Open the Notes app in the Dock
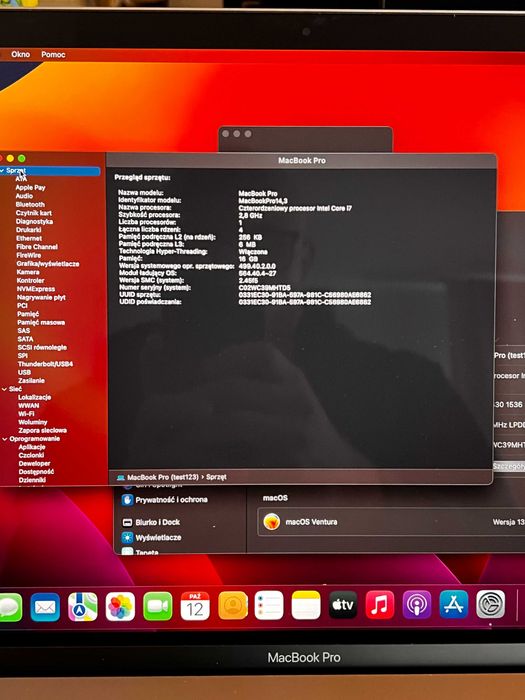The image size is (525, 700). pyautogui.click(x=306, y=605)
